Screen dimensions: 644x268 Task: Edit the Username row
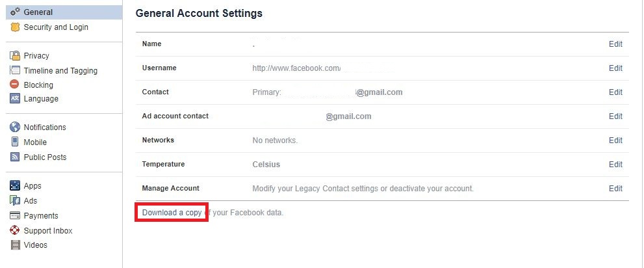pyautogui.click(x=615, y=68)
